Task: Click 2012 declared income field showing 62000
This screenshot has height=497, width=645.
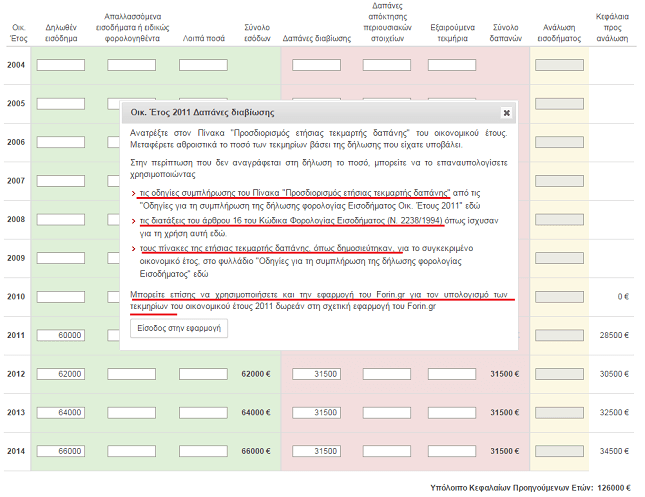Action: (x=61, y=374)
